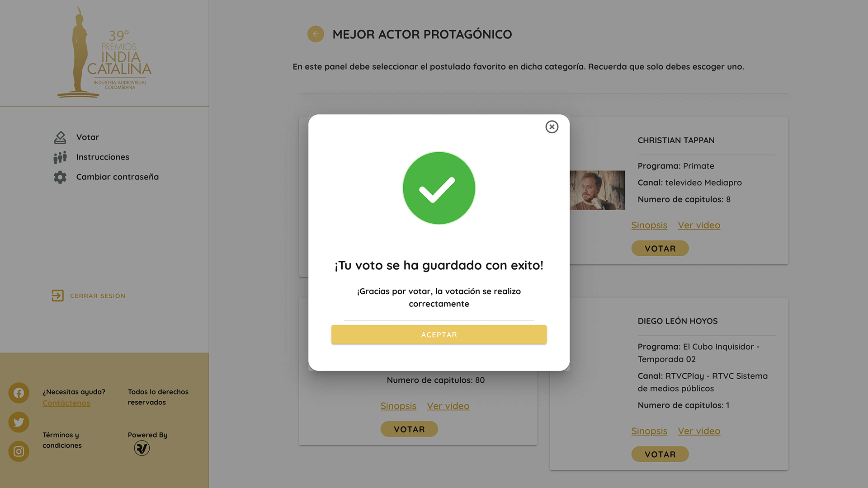Open the Instagram social icon
Image resolution: width=868 pixels, height=488 pixels.
[x=19, y=451]
